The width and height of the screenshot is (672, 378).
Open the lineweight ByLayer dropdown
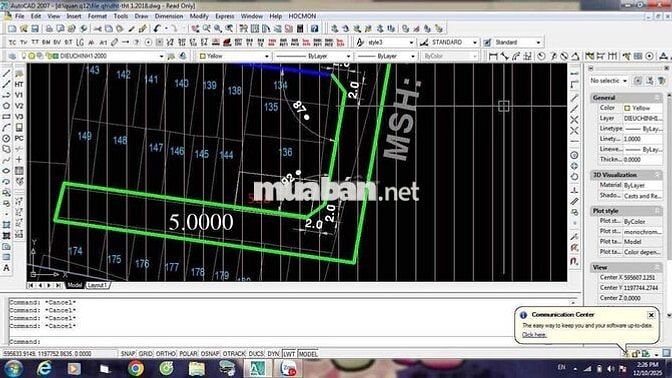(x=413, y=56)
